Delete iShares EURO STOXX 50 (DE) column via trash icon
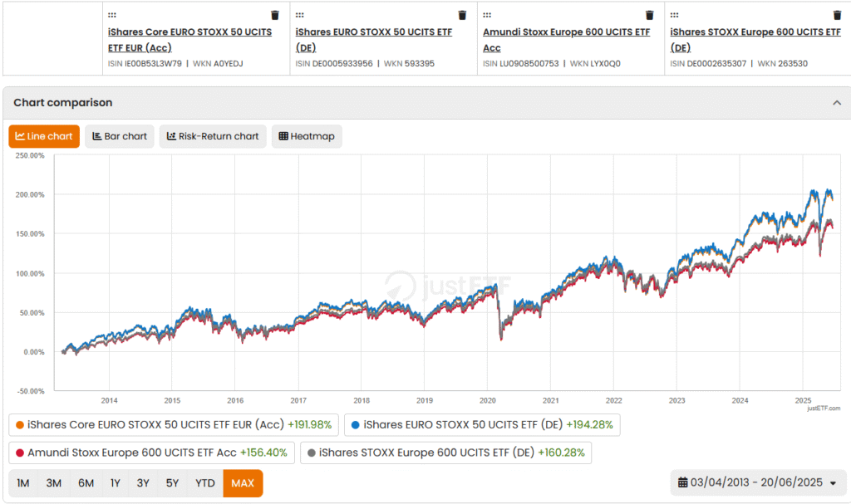851x504 pixels. 462,15
